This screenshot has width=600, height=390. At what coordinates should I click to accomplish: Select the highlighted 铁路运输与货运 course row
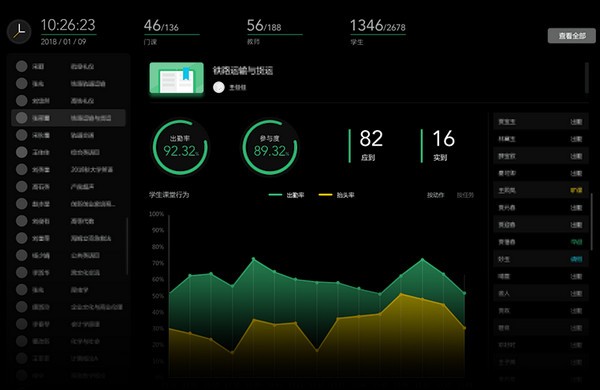point(68,118)
